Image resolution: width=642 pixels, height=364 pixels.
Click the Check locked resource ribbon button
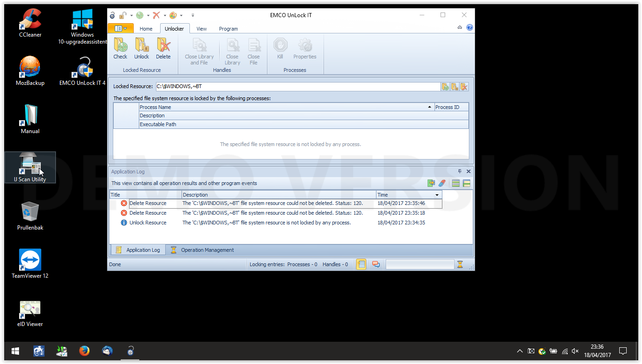click(120, 49)
